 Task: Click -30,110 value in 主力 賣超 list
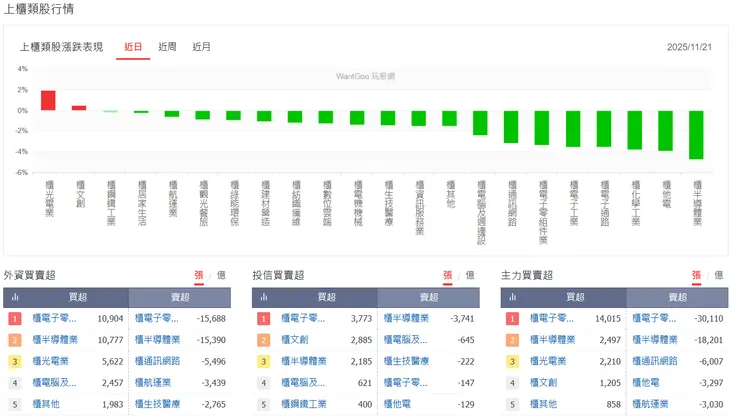709,318
